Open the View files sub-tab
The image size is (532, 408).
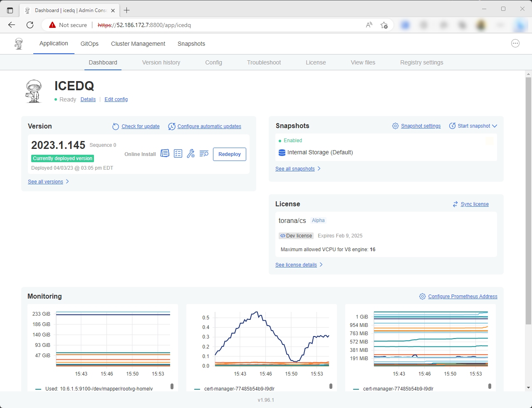coord(363,62)
